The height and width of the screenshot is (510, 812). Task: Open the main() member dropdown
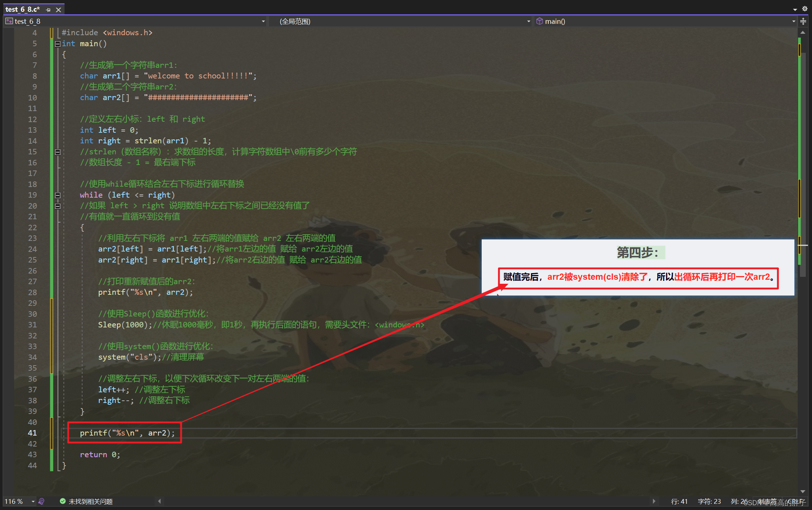pyautogui.click(x=794, y=21)
